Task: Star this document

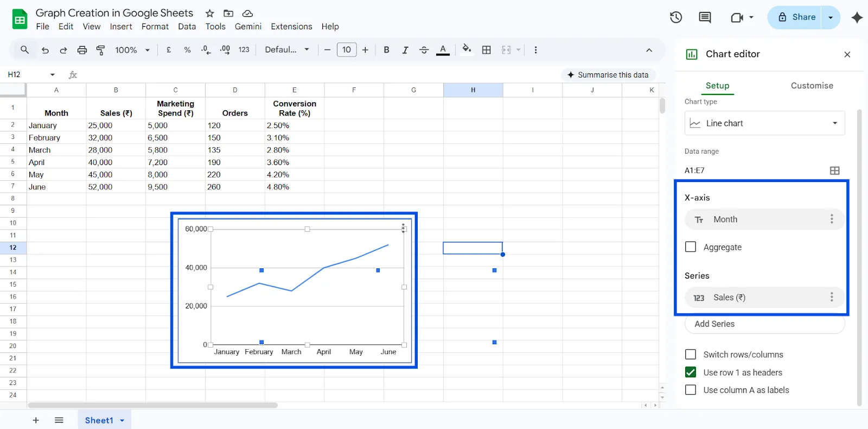Action: click(x=210, y=13)
